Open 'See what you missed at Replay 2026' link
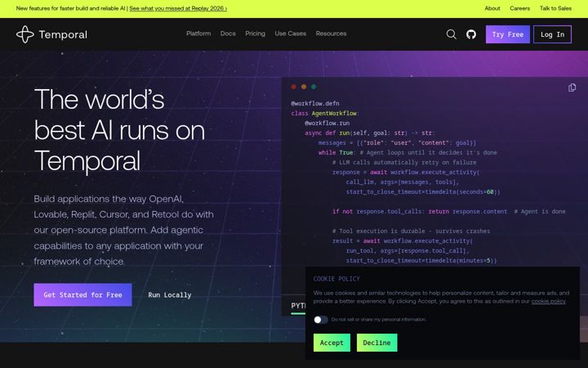The height and width of the screenshot is (368, 588). click(x=178, y=8)
